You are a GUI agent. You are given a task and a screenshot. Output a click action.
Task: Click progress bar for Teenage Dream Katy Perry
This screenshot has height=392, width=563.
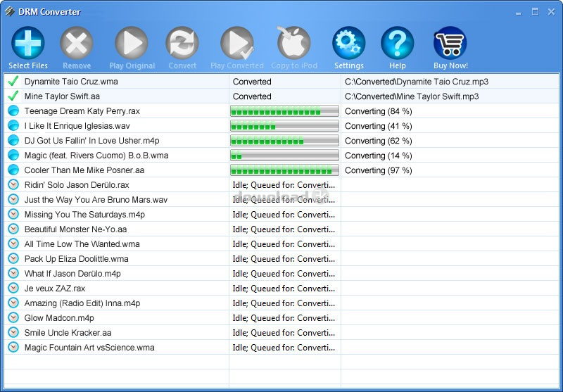284,111
